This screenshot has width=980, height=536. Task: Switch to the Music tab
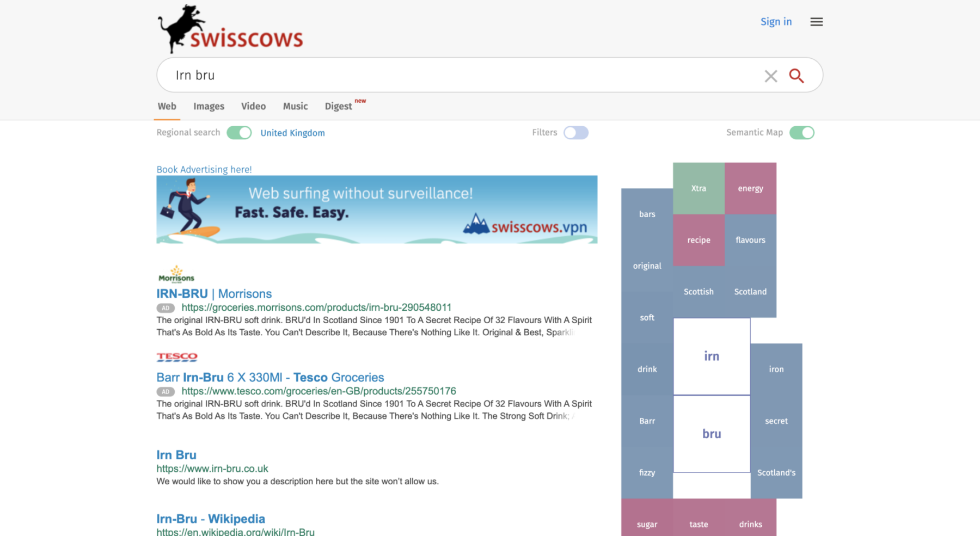pyautogui.click(x=295, y=106)
